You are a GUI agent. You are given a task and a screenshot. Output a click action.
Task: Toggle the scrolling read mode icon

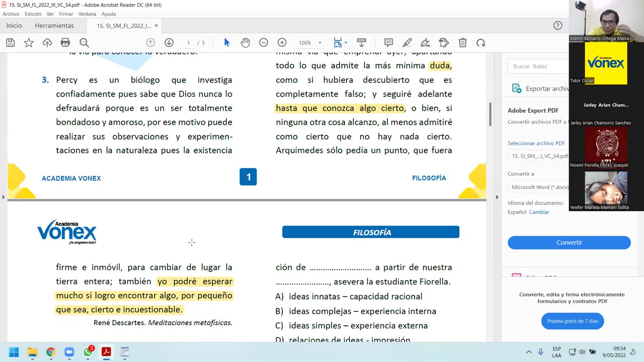point(361,43)
